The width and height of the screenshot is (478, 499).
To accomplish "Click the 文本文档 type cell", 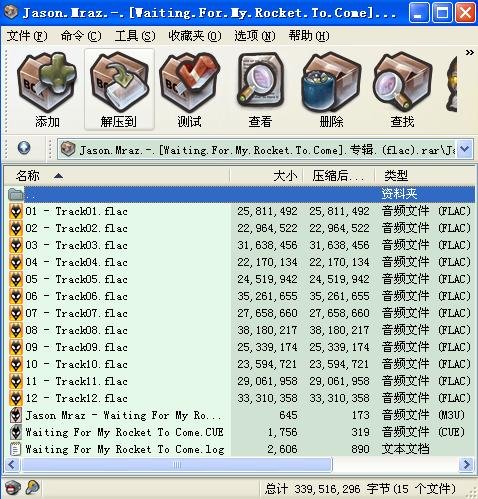I will point(405,449).
